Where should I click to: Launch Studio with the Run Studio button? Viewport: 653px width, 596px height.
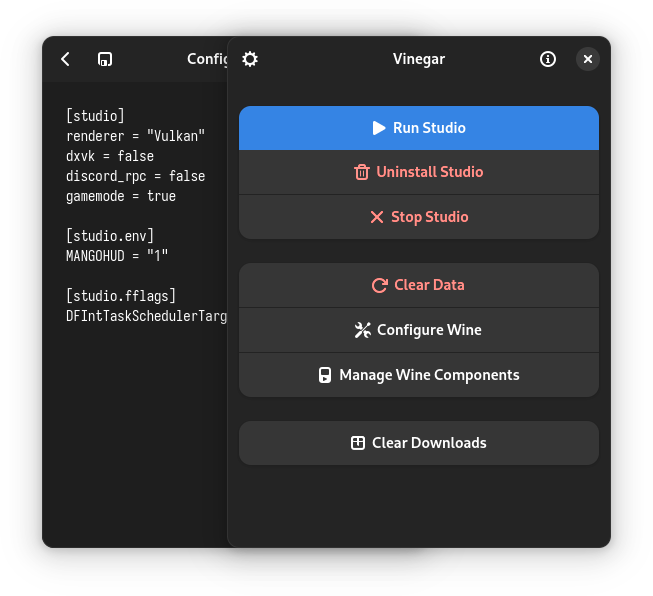click(x=419, y=128)
